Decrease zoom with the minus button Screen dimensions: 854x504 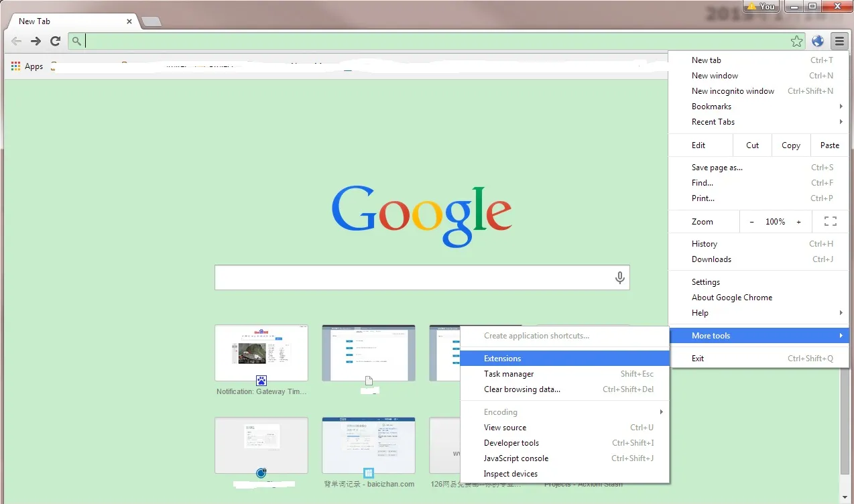(751, 222)
